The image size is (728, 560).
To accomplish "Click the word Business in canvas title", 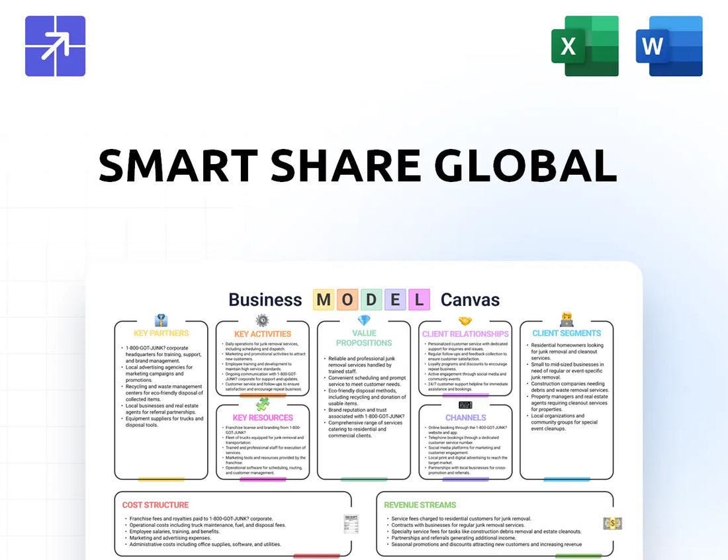I will (265, 299).
